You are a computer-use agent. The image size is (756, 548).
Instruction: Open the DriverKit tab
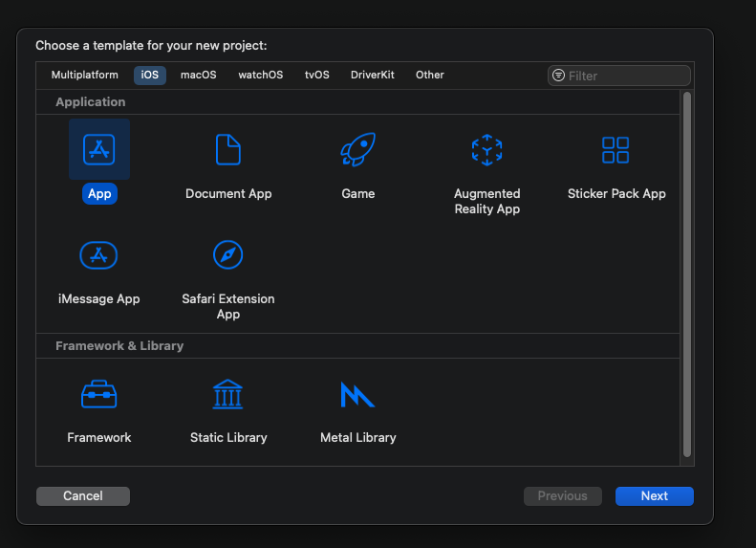[x=373, y=75]
